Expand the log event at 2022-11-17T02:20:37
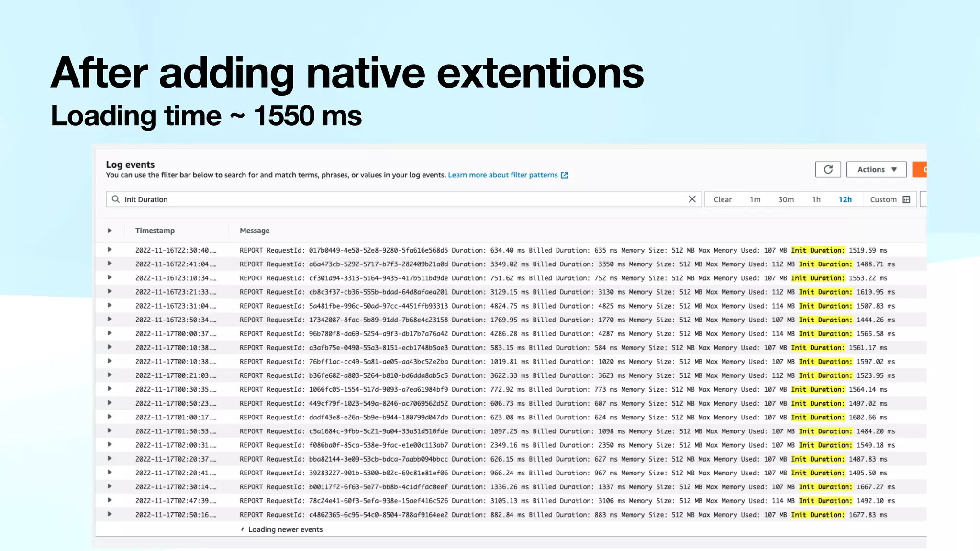 click(x=110, y=458)
